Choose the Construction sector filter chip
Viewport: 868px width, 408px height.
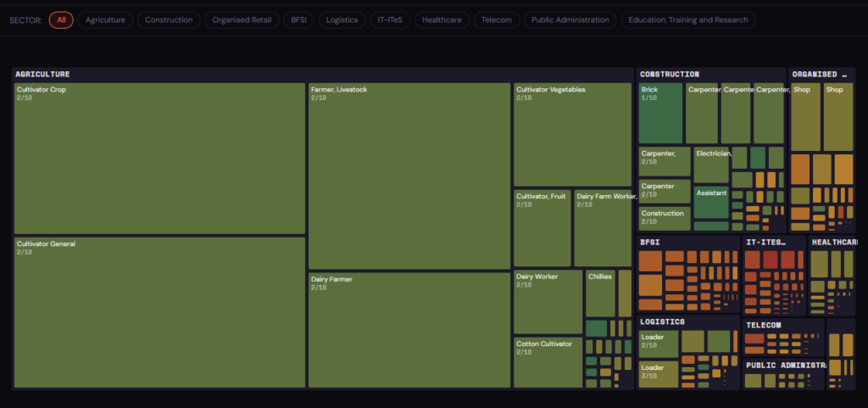tap(169, 20)
